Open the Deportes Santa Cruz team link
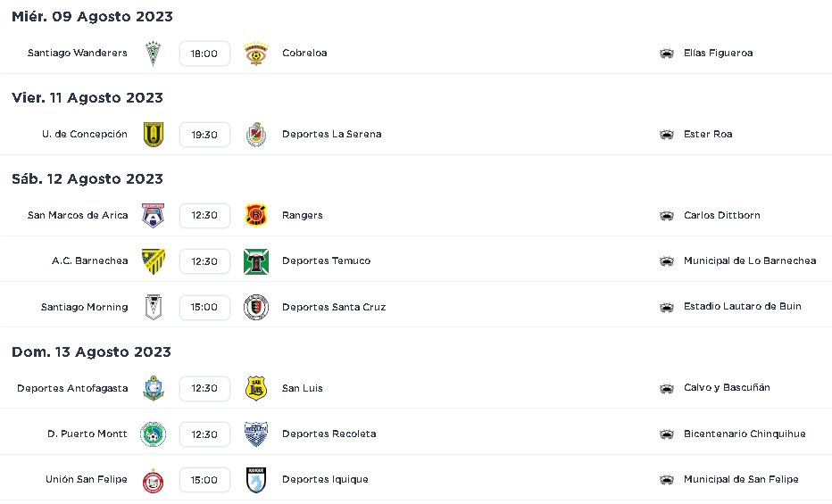This screenshot has width=832, height=504. coord(334,307)
